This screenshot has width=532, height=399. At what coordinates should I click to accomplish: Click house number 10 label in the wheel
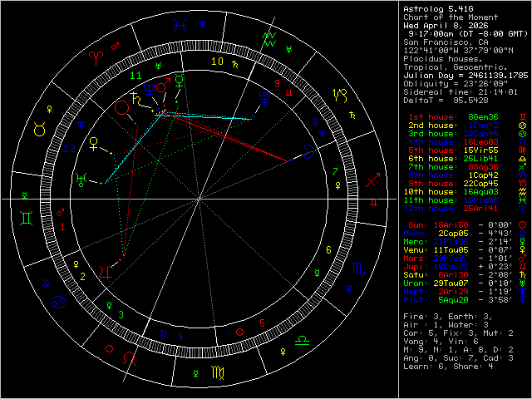(218, 62)
